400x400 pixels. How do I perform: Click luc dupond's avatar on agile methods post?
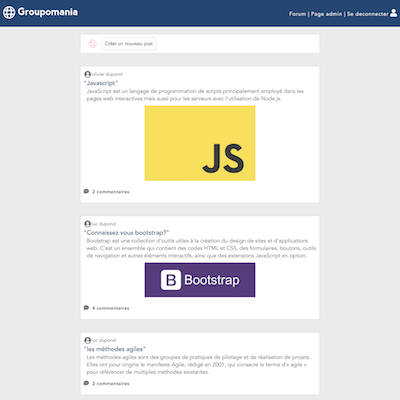(x=88, y=340)
